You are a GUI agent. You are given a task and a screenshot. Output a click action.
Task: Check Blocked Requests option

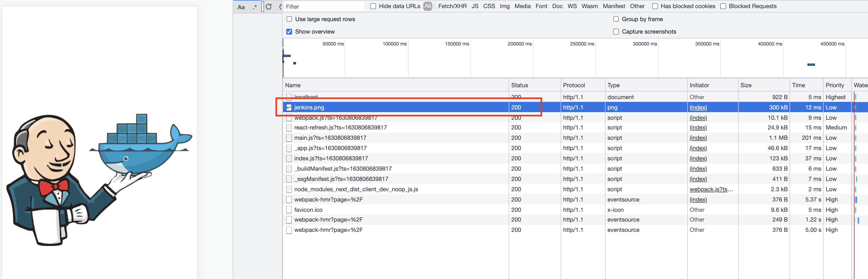coord(723,6)
